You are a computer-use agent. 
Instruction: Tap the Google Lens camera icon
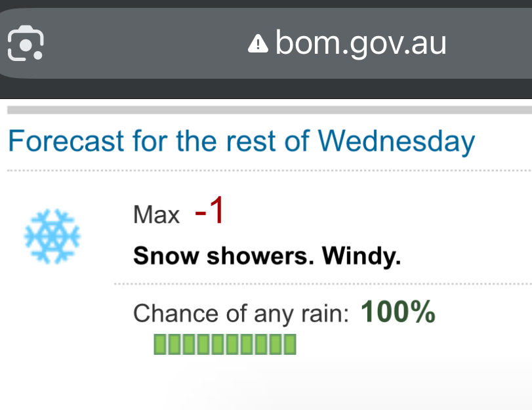coord(26,43)
